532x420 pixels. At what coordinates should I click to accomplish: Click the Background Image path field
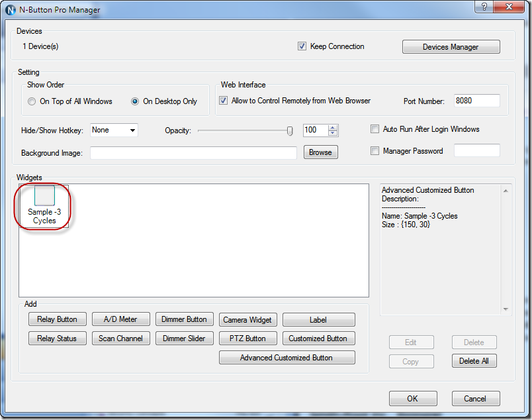click(193, 152)
